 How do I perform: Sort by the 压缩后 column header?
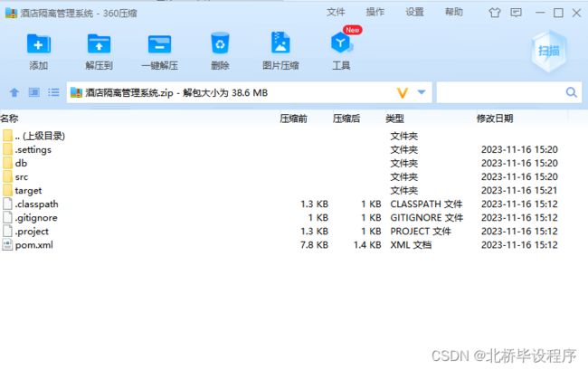[346, 119]
